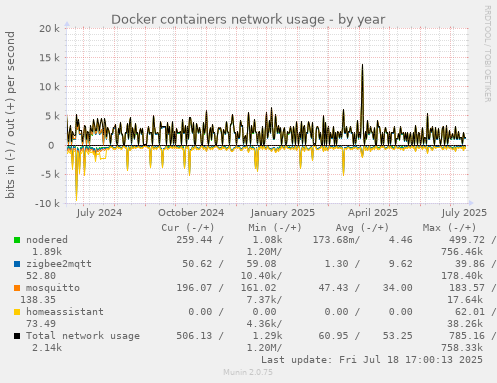497x383 pixels.
Task: Click the Min (-/+) column header
Action: pos(275,228)
